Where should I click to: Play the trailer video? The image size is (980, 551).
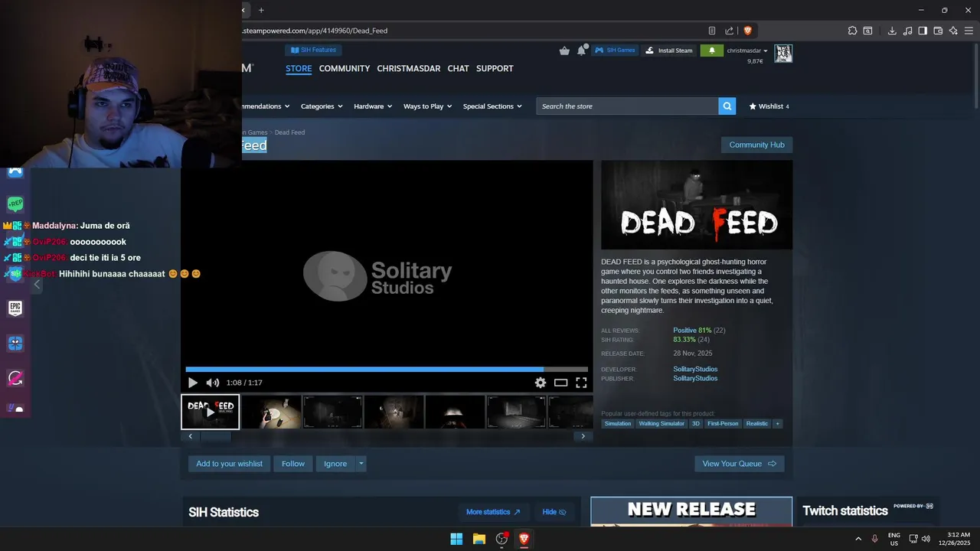click(x=192, y=383)
